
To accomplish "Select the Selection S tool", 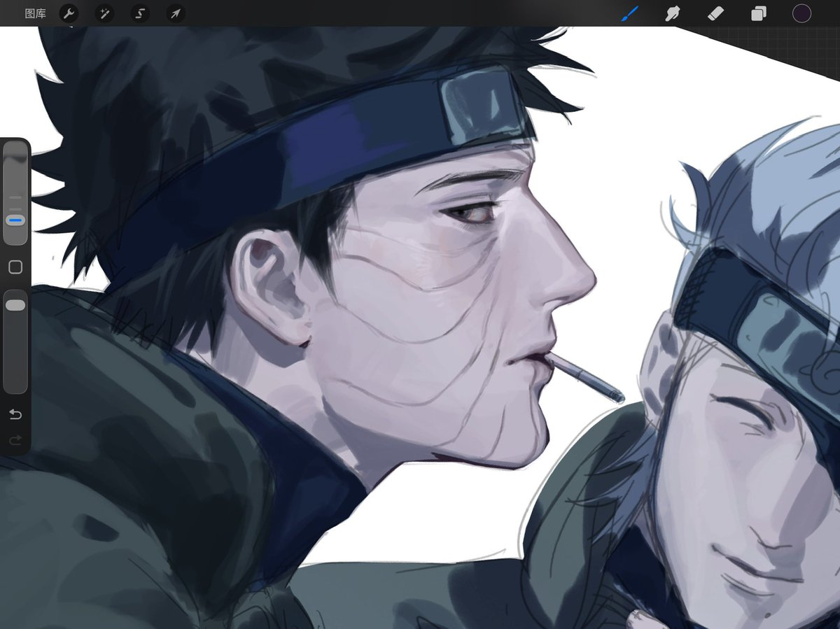I will tap(141, 13).
